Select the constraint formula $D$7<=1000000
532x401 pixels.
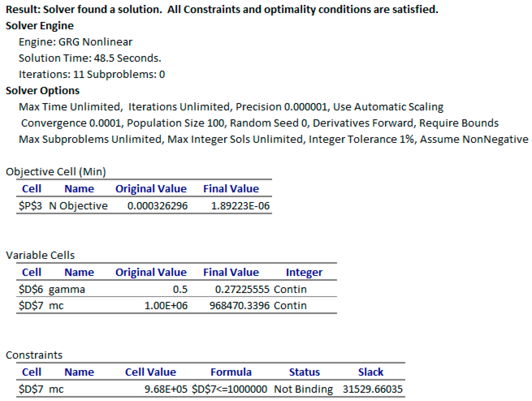tap(229, 389)
